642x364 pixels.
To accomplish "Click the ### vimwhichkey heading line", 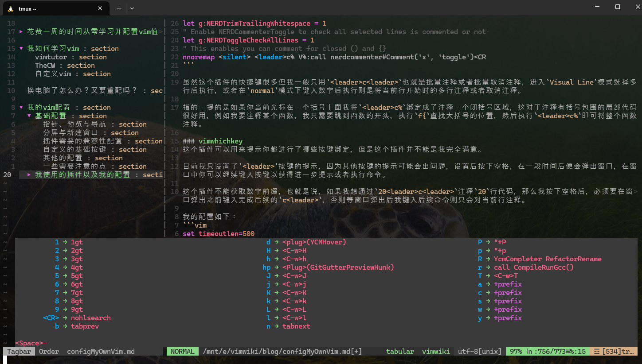I will pos(212,141).
